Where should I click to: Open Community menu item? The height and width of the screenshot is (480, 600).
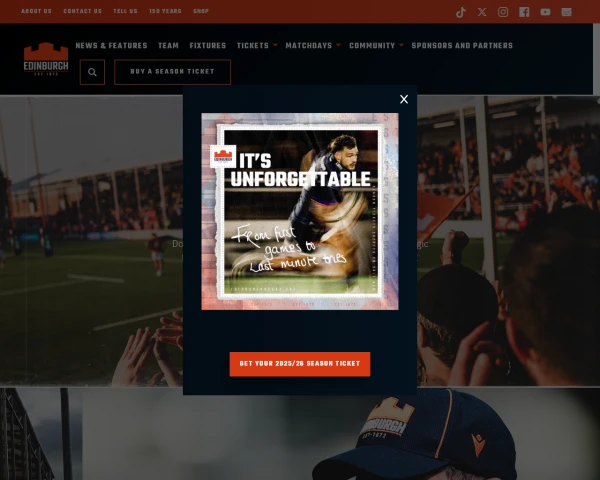(x=372, y=46)
